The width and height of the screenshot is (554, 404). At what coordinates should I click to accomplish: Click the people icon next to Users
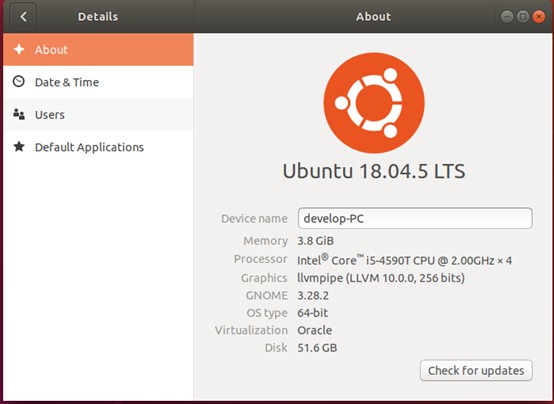[x=19, y=114]
